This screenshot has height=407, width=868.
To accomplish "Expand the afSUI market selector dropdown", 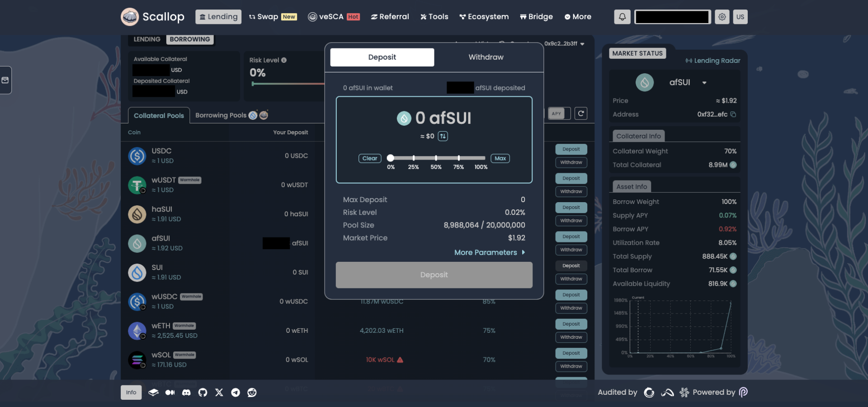I will (x=704, y=83).
